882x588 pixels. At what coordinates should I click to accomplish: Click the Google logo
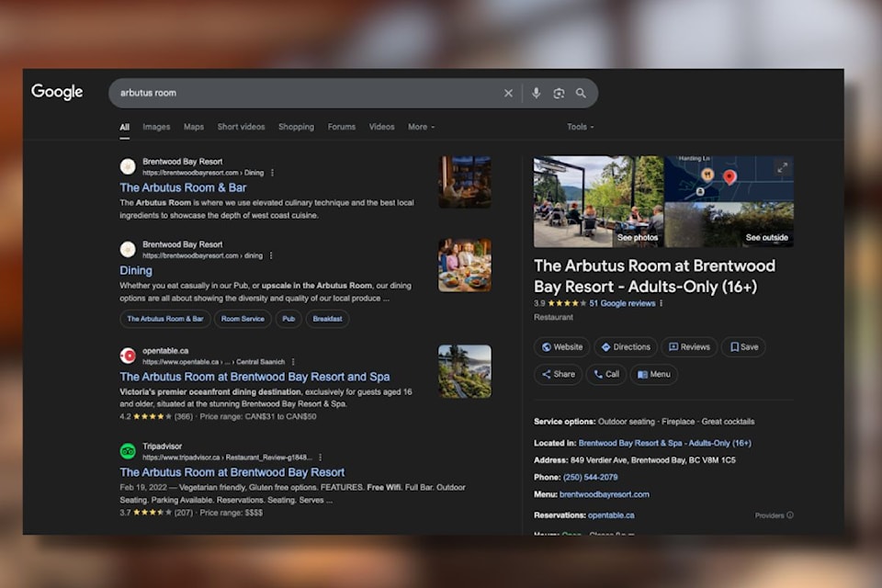point(57,92)
